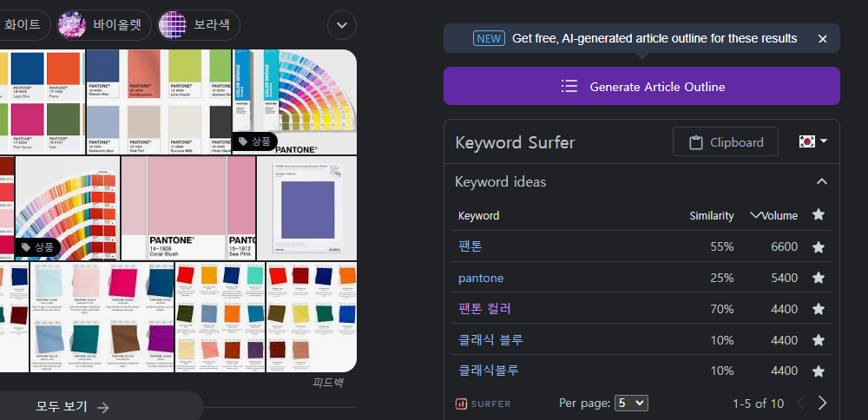Click the 상품 tag on the fan deck with red swatches
The width and height of the screenshot is (868, 420).
[x=37, y=246]
